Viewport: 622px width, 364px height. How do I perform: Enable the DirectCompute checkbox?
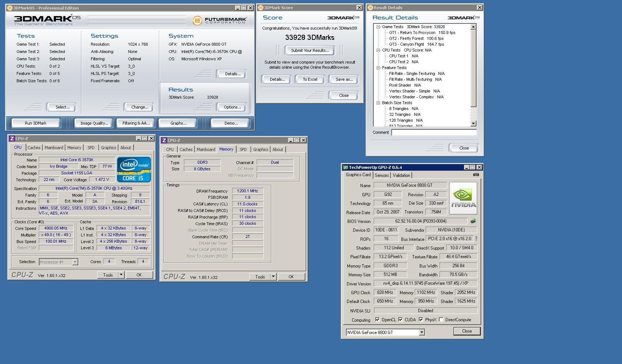(x=441, y=320)
